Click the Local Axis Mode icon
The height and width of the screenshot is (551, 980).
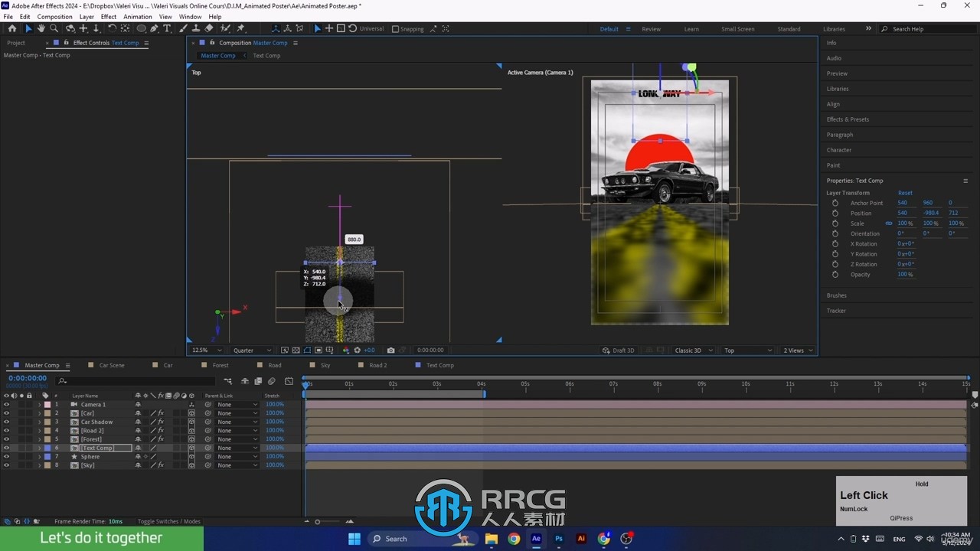coord(276,28)
